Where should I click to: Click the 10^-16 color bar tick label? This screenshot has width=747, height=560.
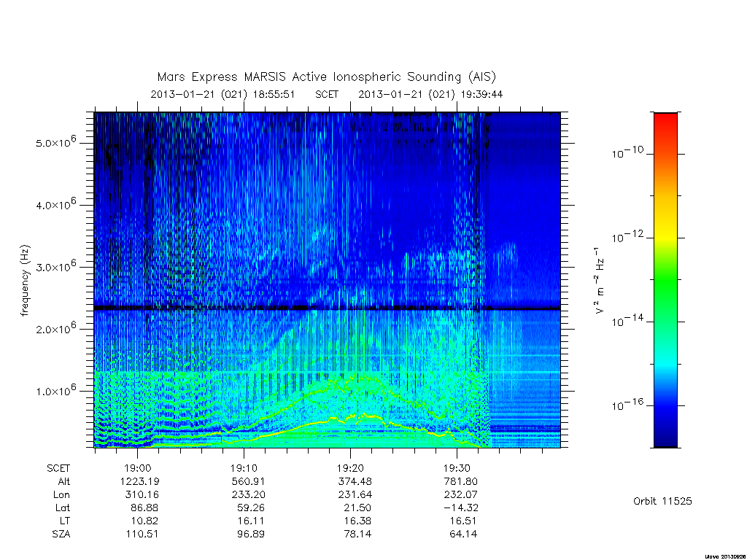(x=627, y=404)
